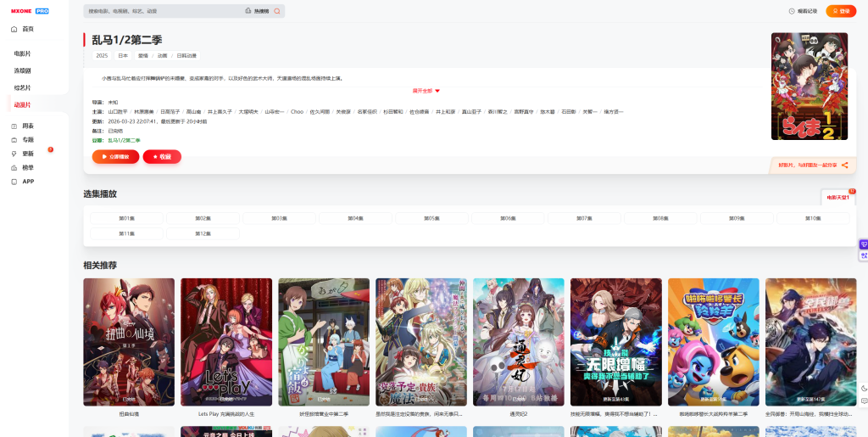Screen dimensions: 868x437
Task: Click 立即播放 play now button
Action: pos(115,157)
